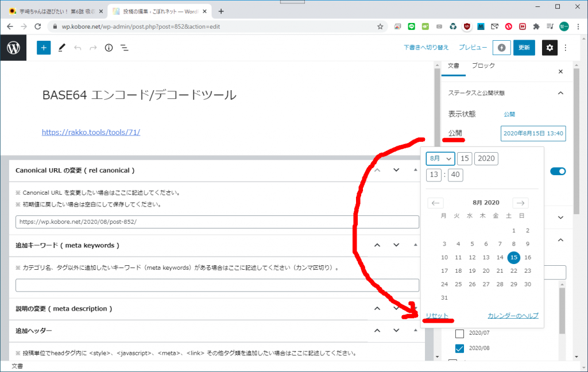
Task: Click the リセット link in calendar
Action: 437,316
